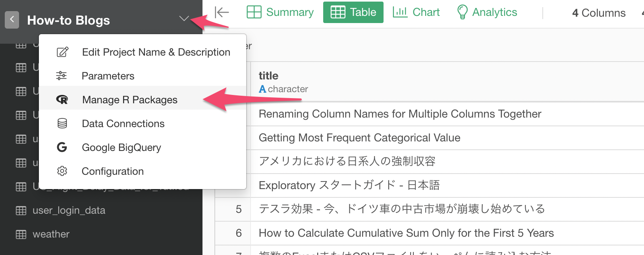Screen dimensions: 644x255
Task: Open the user_login_data data frame
Action: [x=69, y=210]
